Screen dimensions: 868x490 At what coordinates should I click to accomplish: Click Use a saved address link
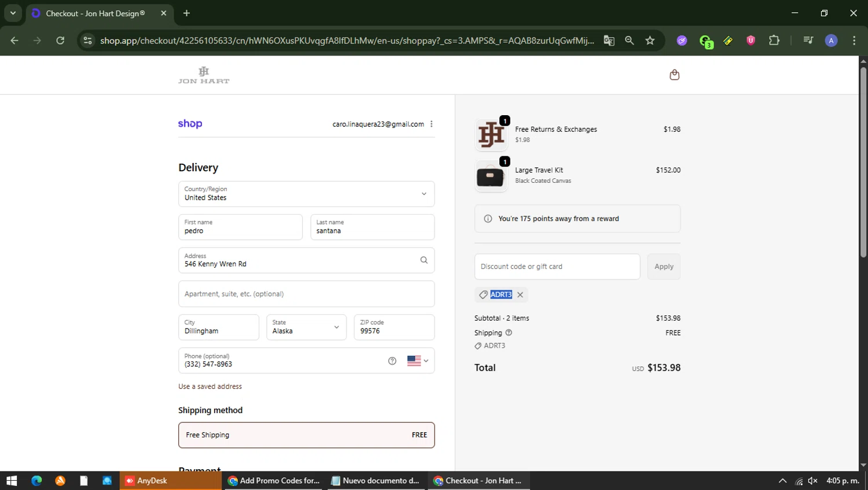(210, 386)
